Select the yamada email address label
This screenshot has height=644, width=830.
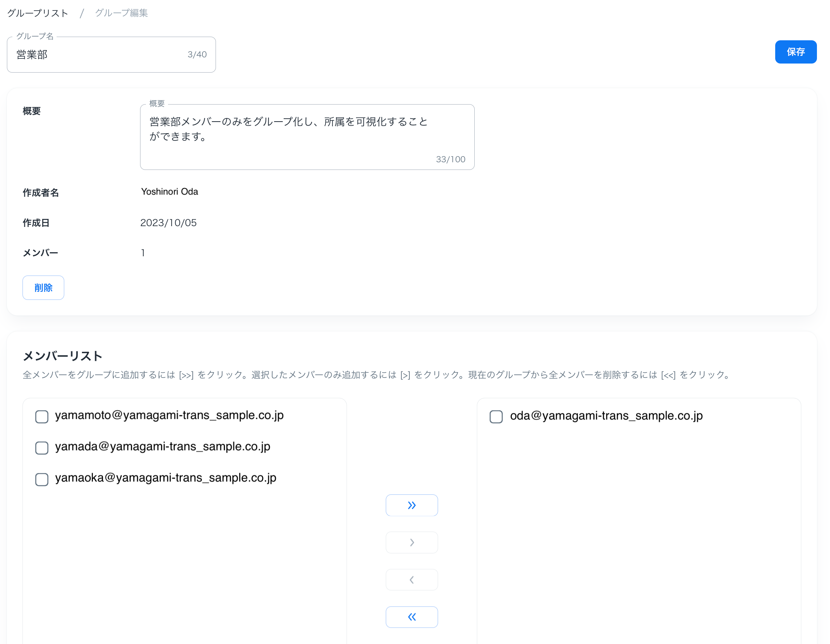(163, 446)
